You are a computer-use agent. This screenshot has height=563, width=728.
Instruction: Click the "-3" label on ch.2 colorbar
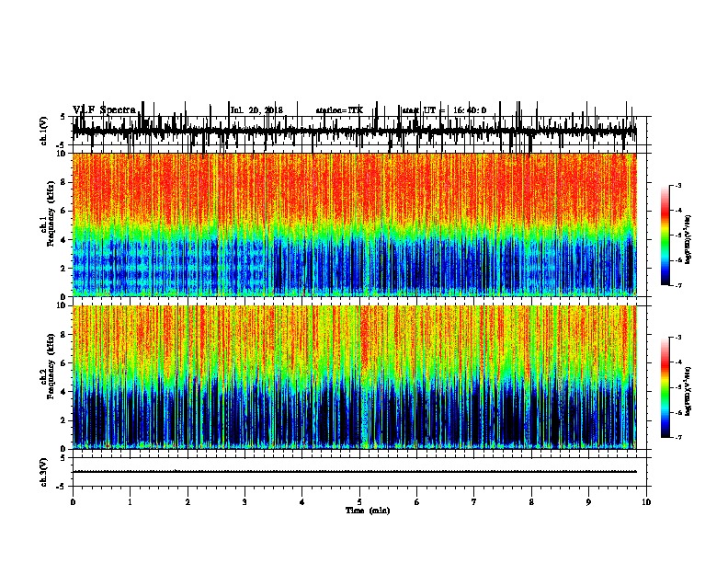pos(678,338)
